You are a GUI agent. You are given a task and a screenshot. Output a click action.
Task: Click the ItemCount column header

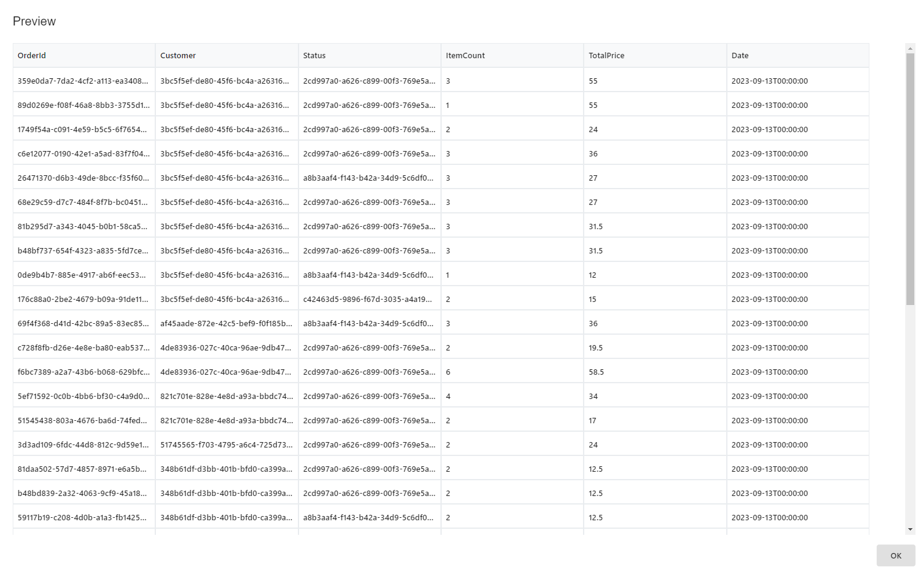pyautogui.click(x=465, y=55)
